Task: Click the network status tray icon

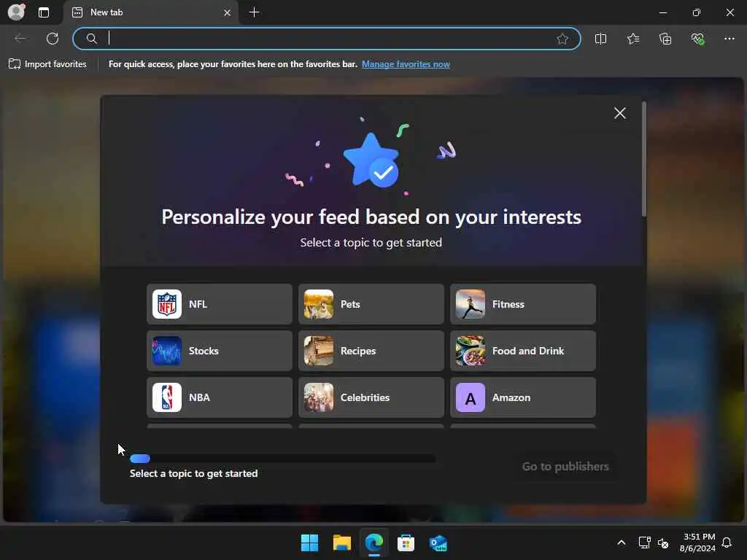Action: (x=644, y=542)
